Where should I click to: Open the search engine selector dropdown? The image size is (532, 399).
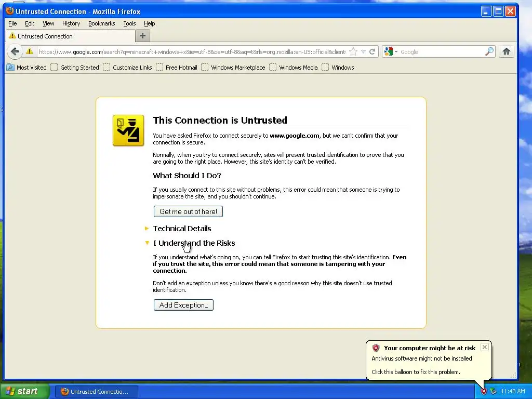[391, 51]
